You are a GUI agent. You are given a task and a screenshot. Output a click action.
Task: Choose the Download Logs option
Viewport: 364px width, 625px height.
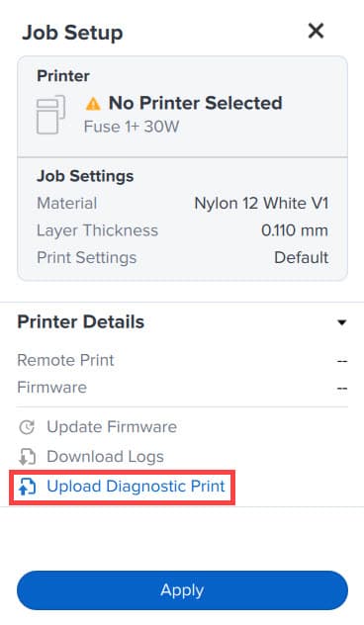coord(105,457)
